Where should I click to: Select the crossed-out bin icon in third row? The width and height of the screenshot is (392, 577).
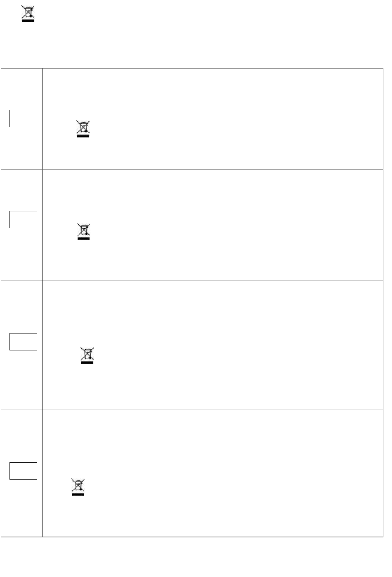click(x=87, y=356)
